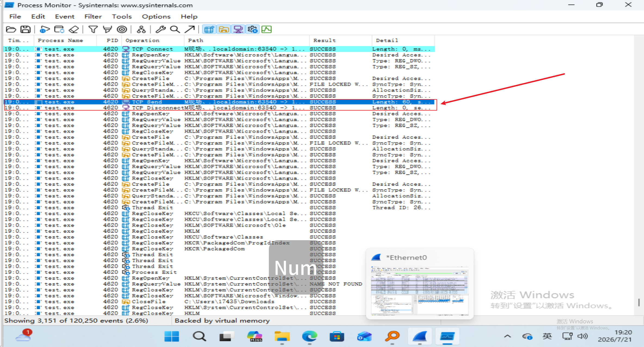Select the TCP Send event row
644x347 pixels.
219,102
